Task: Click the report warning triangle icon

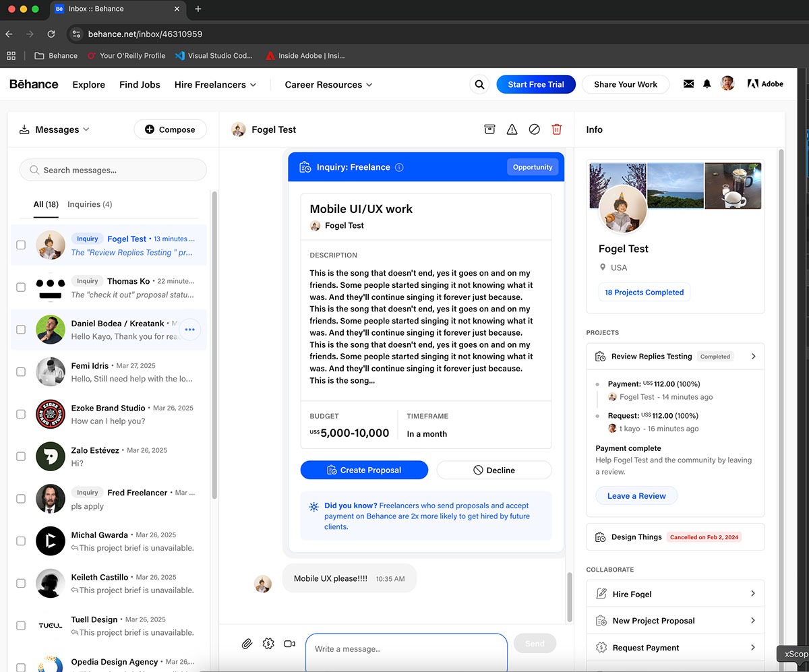Action: 512,129
